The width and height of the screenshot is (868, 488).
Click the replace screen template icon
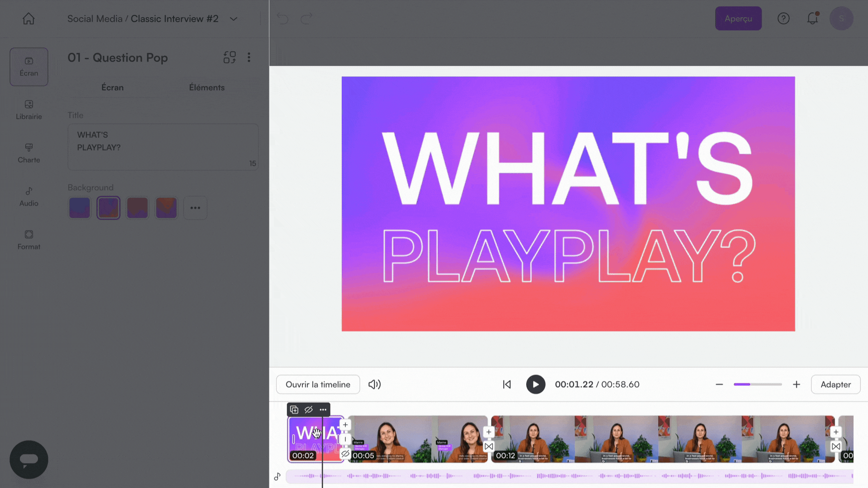click(x=230, y=57)
